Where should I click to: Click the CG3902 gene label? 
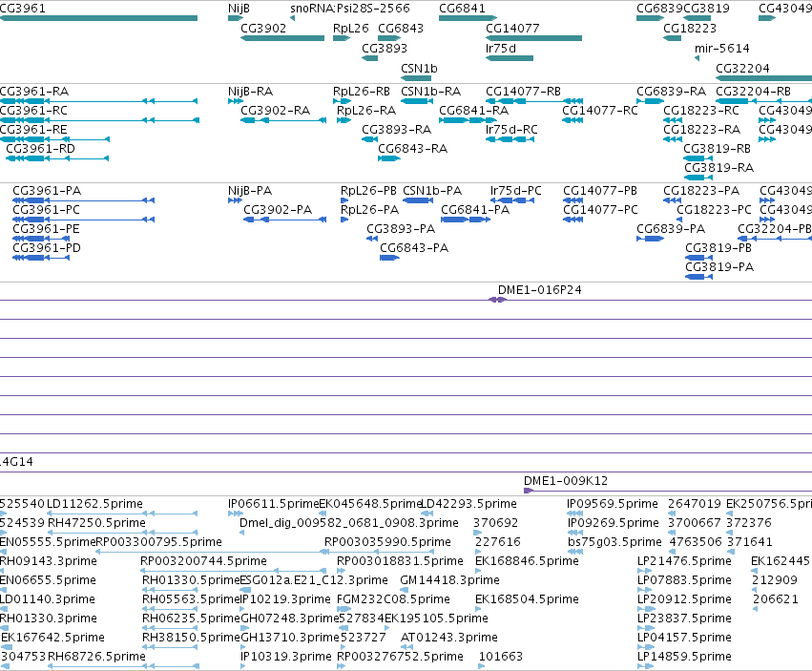click(263, 28)
